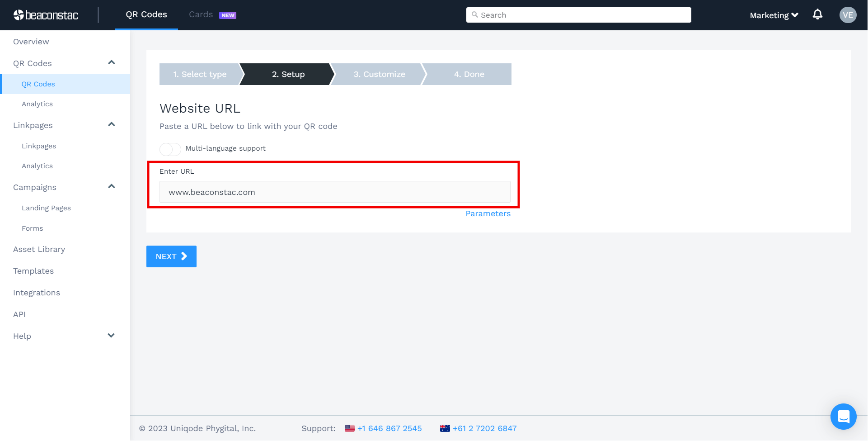The width and height of the screenshot is (868, 441).
Task: Open Landing Pages in the sidebar
Action: pos(46,208)
